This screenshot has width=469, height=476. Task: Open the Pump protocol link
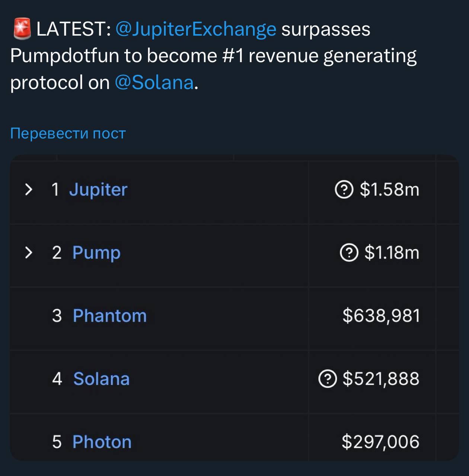(96, 253)
